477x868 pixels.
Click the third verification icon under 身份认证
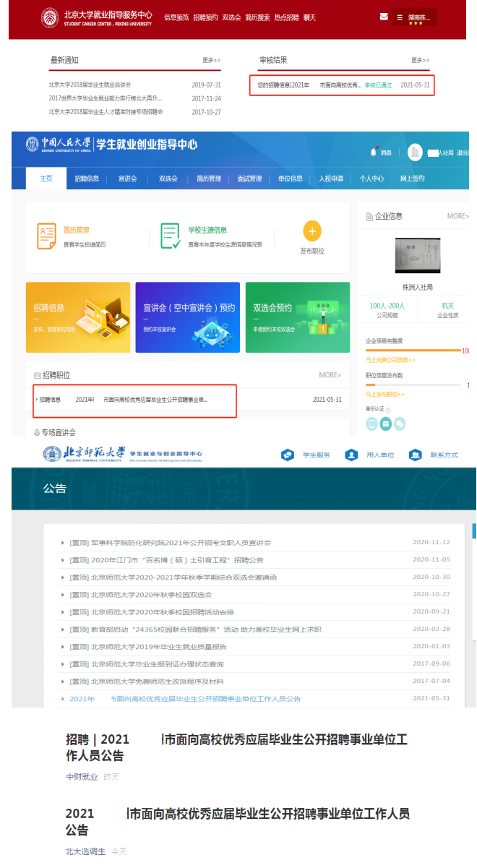pos(400,424)
